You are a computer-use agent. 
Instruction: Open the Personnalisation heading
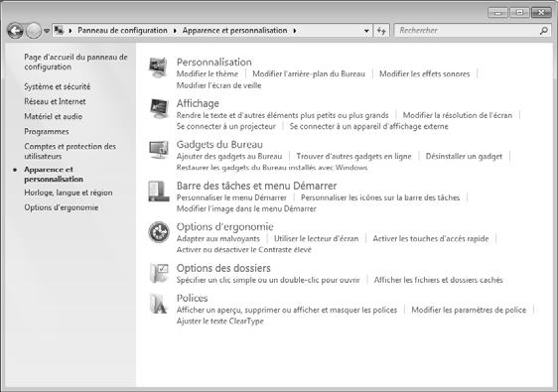[213, 63]
